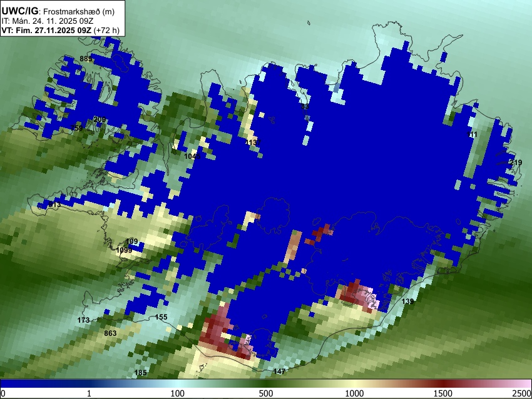The image size is (532, 399).
Task: Click the map value label 219
Action: pos(516,163)
